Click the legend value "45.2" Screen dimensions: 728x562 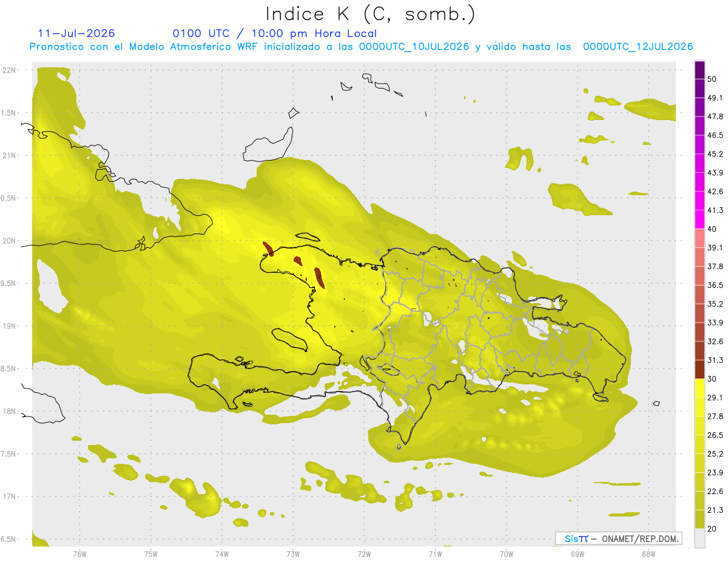pos(715,154)
